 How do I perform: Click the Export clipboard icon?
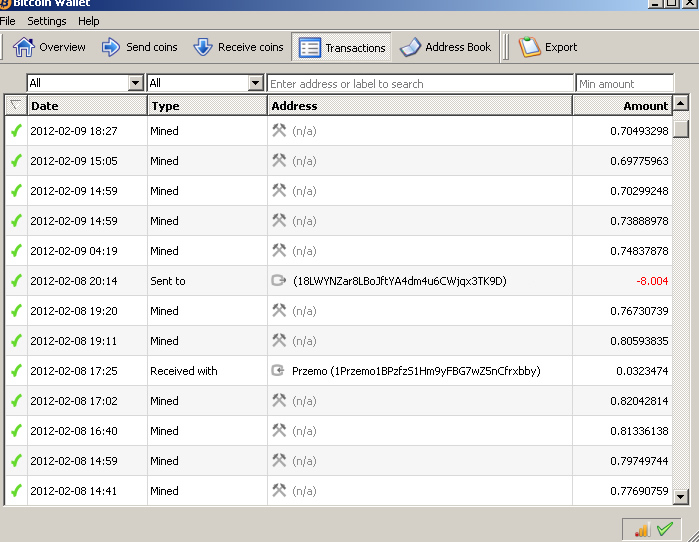pyautogui.click(x=529, y=47)
